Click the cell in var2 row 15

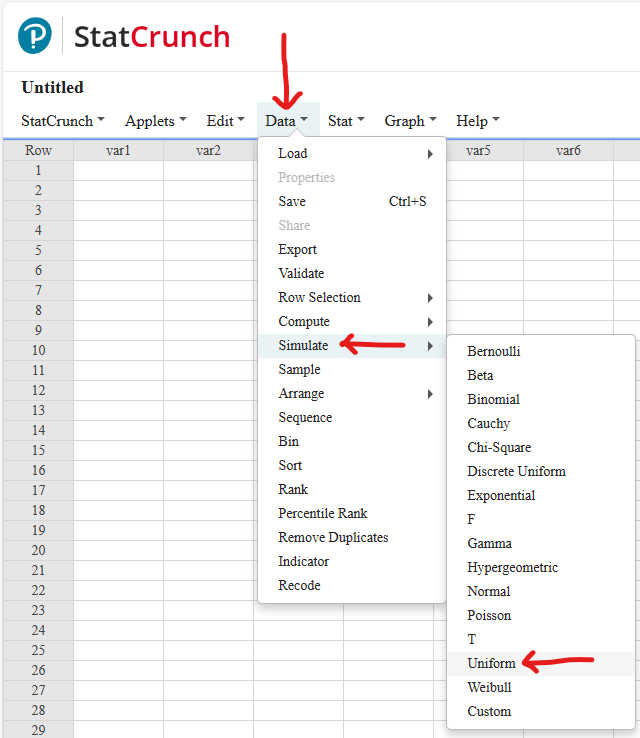[208, 450]
